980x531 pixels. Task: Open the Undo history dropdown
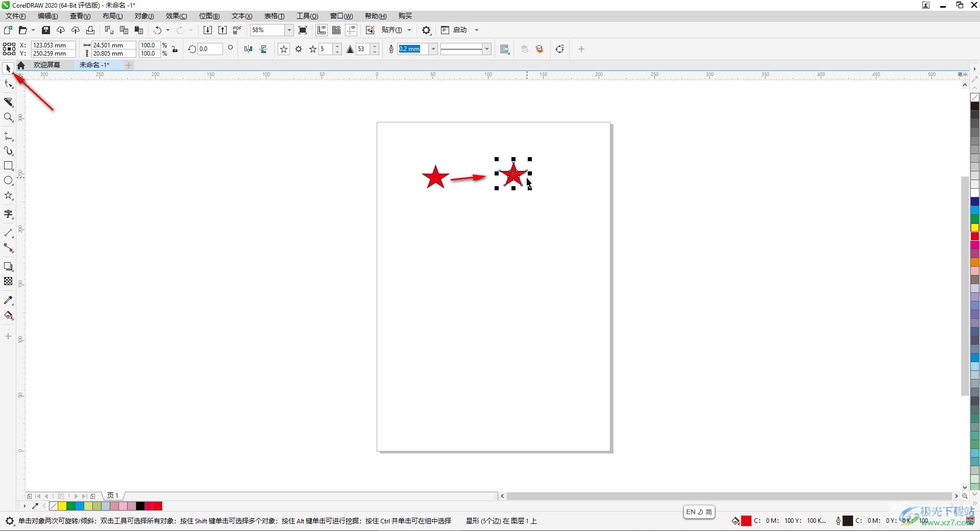click(168, 30)
